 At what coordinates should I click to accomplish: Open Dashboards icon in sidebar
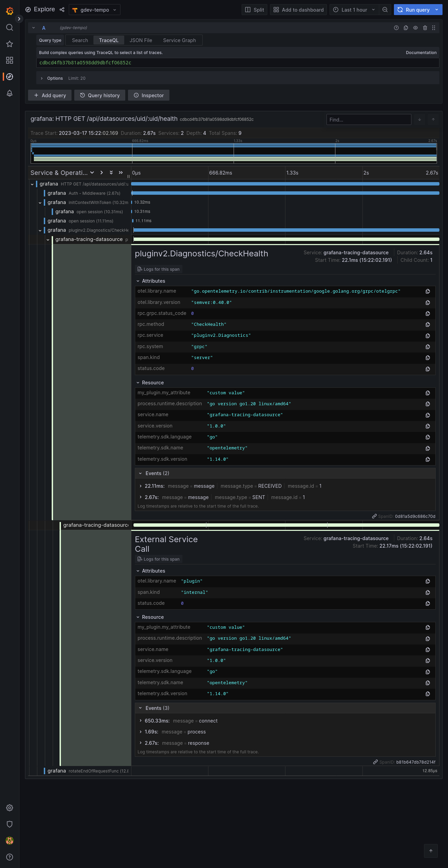coord(10,60)
